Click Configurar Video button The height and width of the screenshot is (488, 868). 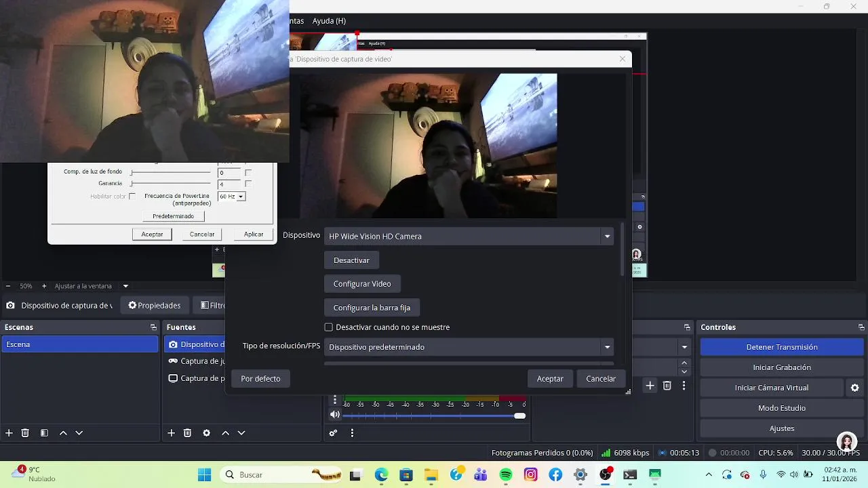tap(362, 284)
